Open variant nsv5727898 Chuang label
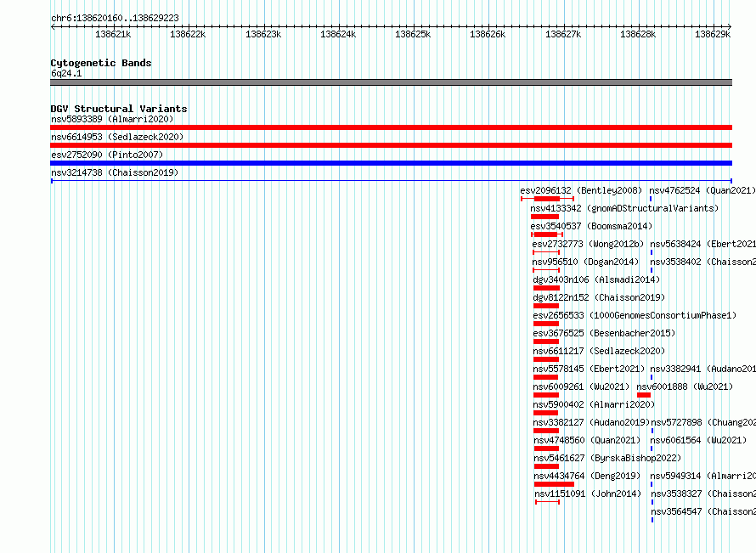The image size is (756, 553). [703, 422]
